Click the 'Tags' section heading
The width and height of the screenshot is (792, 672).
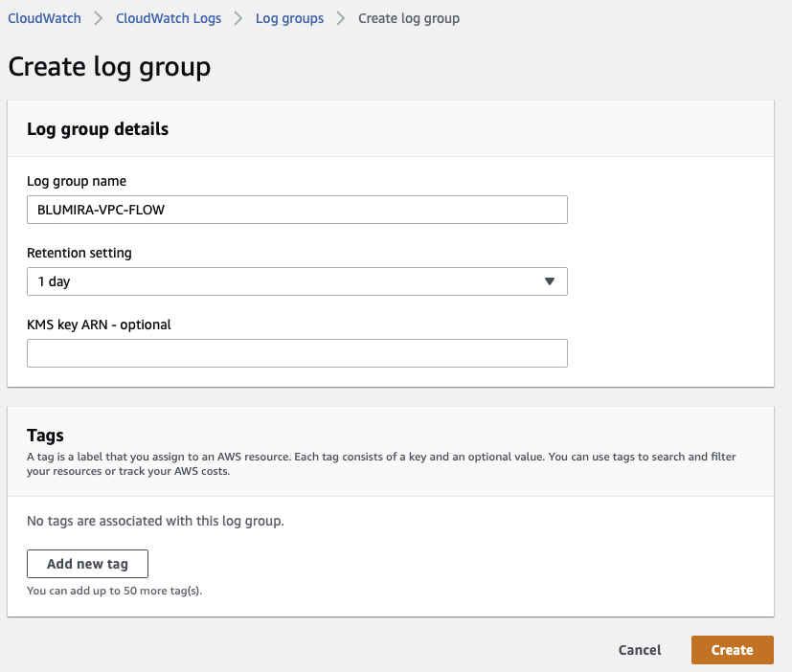point(45,436)
